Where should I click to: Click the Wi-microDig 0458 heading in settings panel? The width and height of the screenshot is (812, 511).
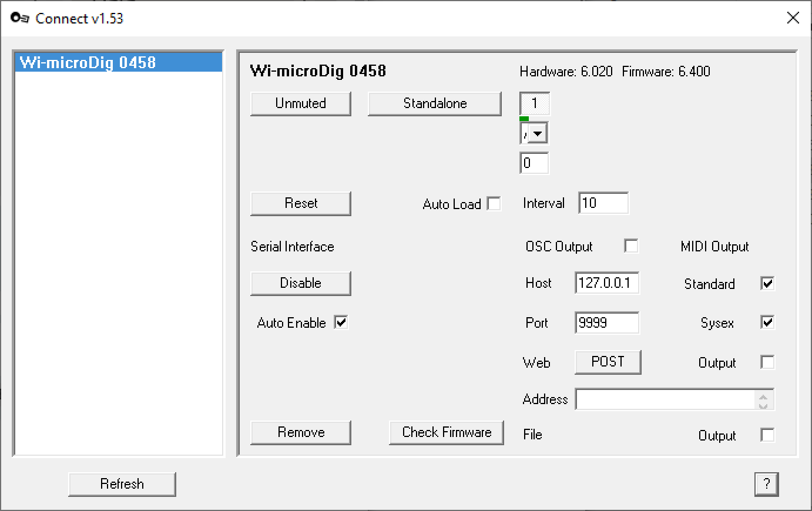(x=318, y=71)
